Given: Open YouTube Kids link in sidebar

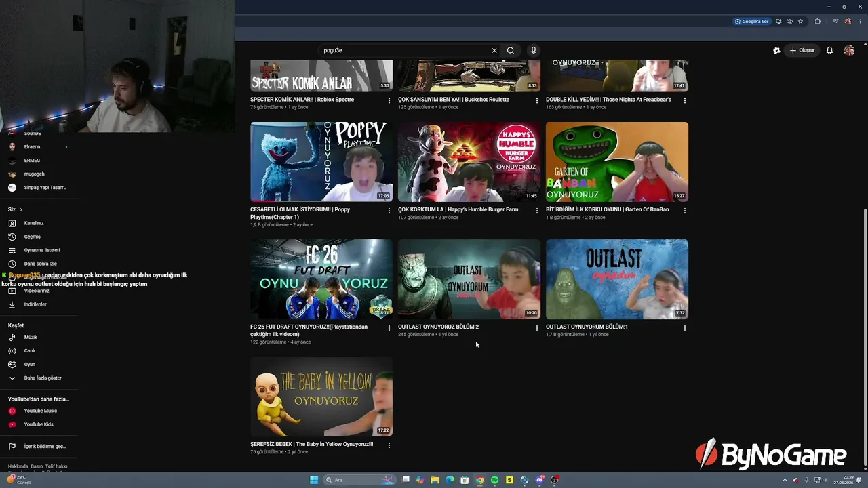Looking at the screenshot, I should tap(39, 424).
